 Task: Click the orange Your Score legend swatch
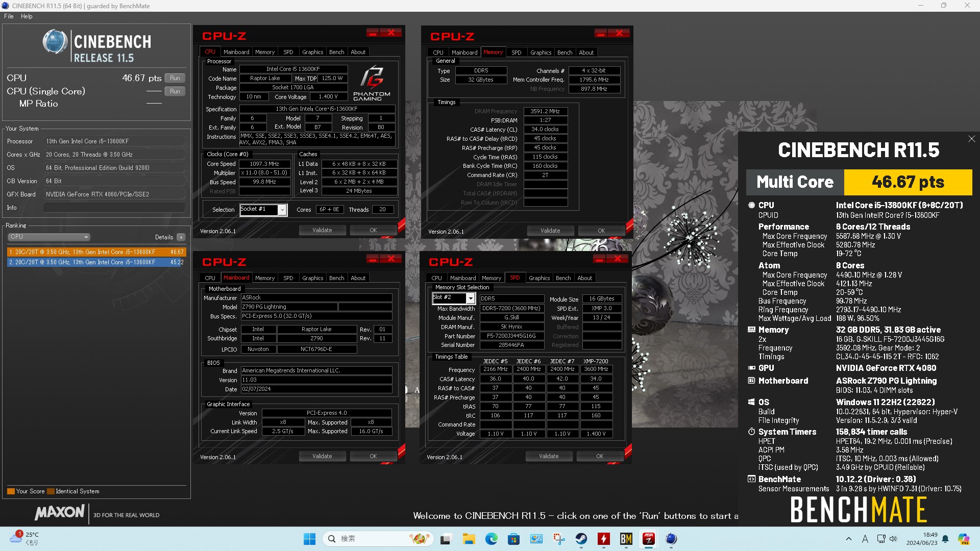(11, 491)
